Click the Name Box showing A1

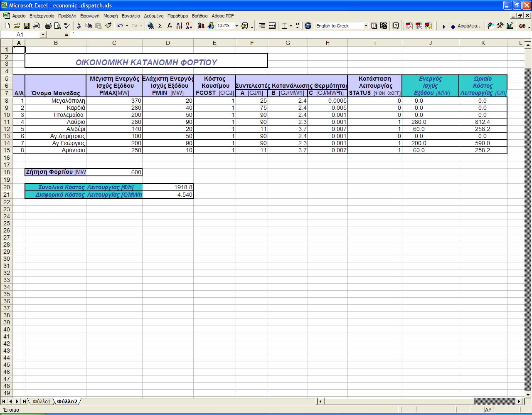pos(20,35)
